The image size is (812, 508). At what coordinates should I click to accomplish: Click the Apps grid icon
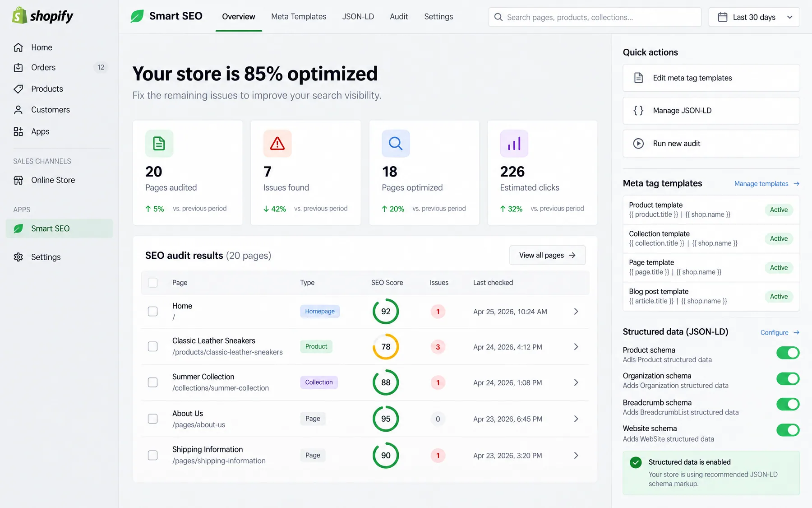click(x=18, y=131)
